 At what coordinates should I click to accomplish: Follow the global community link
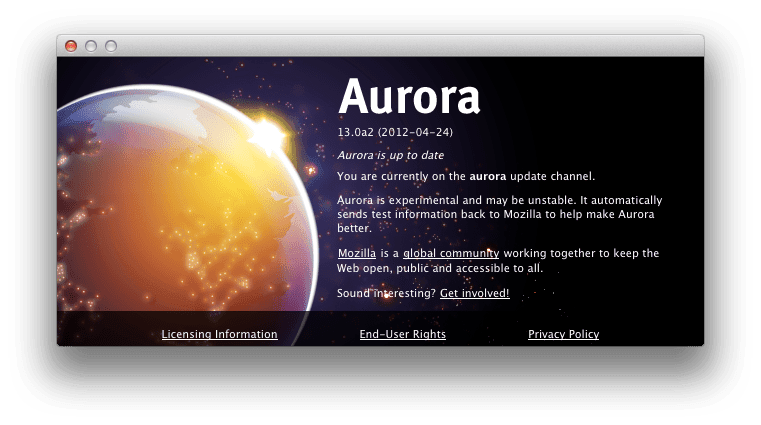click(451, 254)
